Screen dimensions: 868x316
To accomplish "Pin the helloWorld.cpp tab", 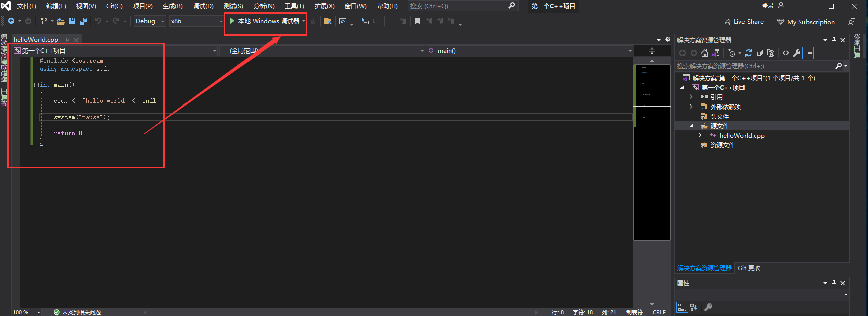I will coord(67,40).
